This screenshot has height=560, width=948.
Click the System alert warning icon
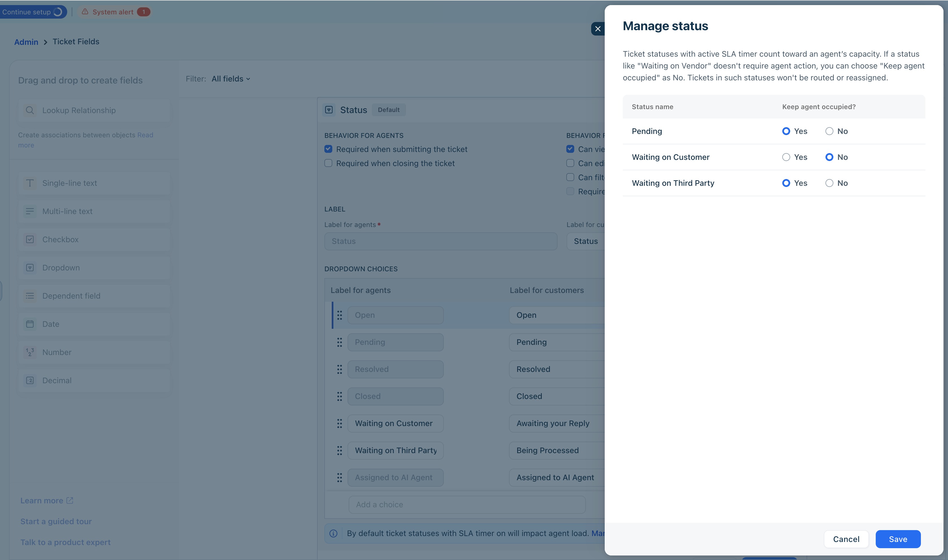point(85,12)
